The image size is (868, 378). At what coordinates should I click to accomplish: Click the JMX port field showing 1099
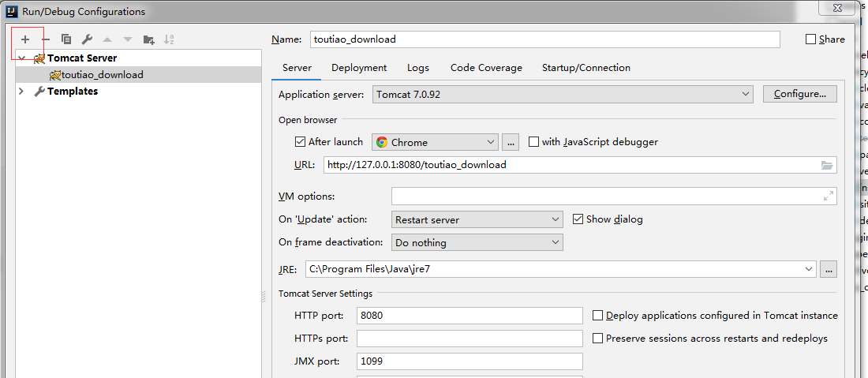click(x=470, y=361)
